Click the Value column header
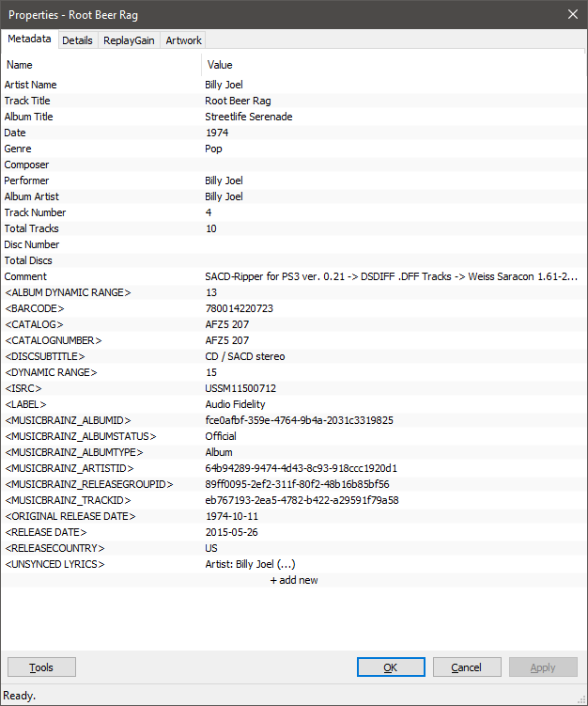 pos(220,65)
